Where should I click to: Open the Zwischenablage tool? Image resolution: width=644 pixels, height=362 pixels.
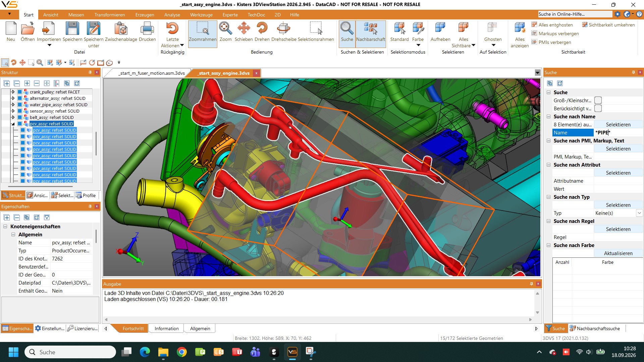121,28
